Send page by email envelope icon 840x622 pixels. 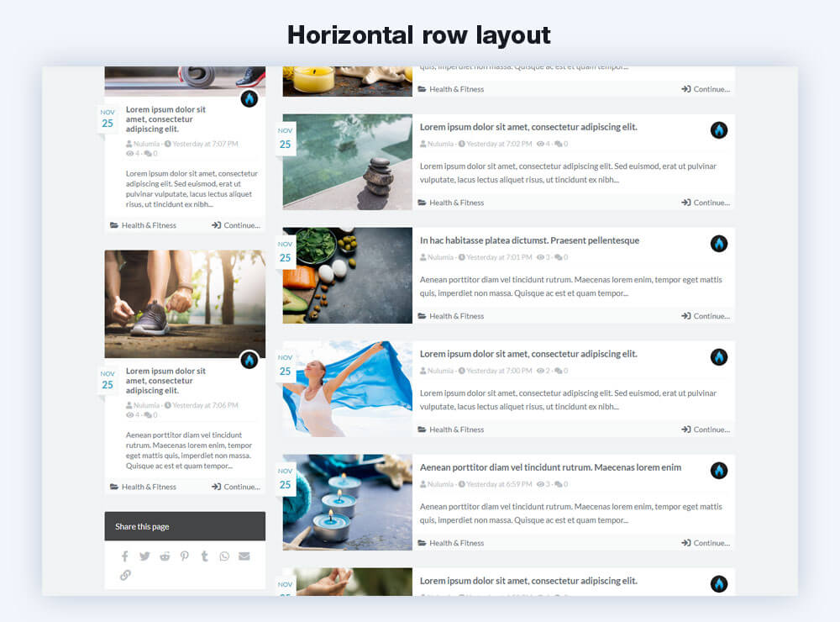pos(244,556)
